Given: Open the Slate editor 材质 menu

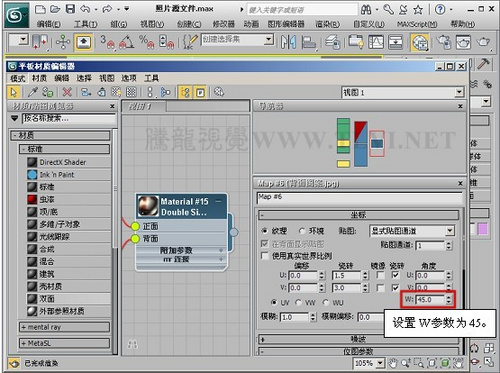Looking at the screenshot, I should point(39,78).
